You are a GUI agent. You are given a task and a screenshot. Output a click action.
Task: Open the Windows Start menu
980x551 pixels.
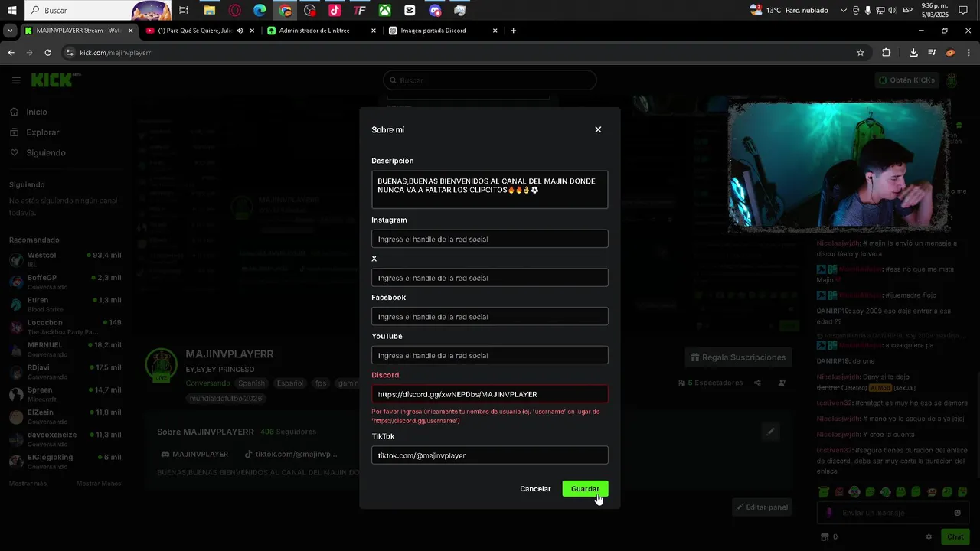[11, 10]
